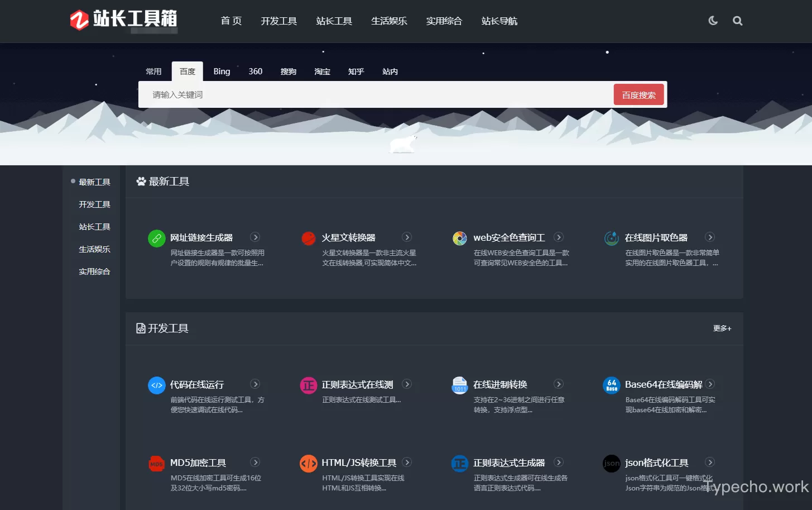Toggle dark mode with the moon icon
Viewport: 812px width, 510px height.
tap(713, 20)
